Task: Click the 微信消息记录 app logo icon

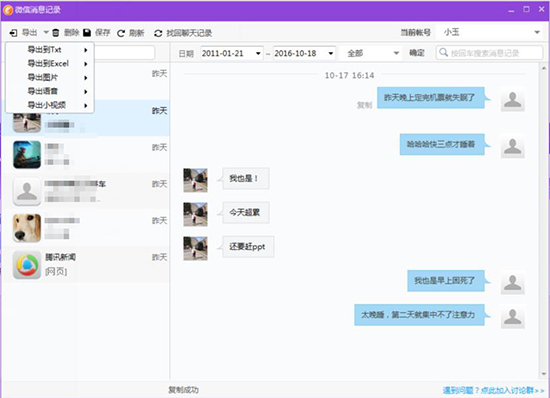Action: point(8,10)
